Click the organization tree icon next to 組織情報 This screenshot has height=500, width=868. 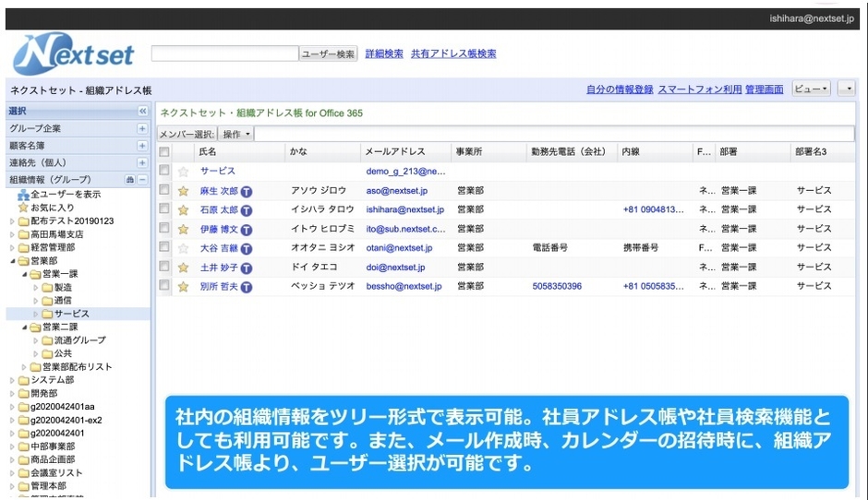[129, 180]
